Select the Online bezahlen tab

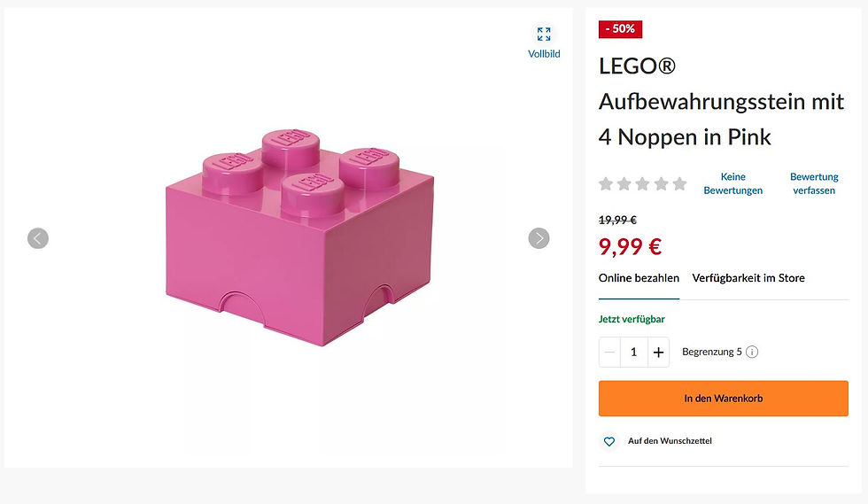click(x=639, y=278)
